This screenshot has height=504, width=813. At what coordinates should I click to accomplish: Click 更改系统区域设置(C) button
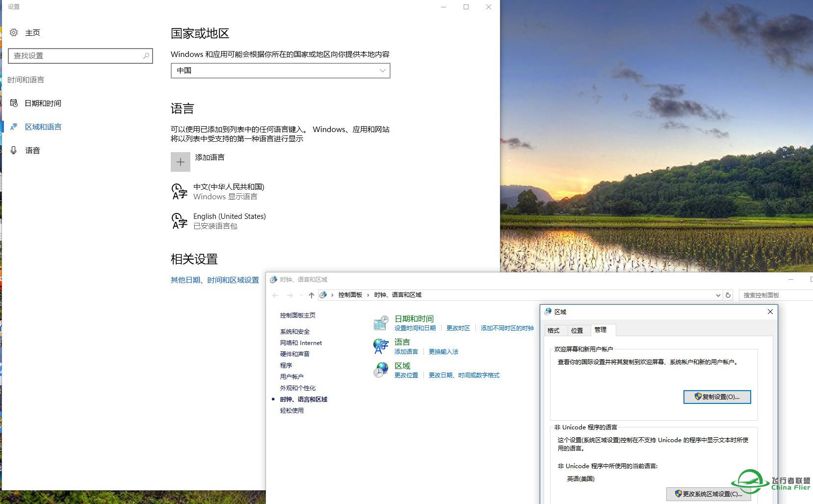pyautogui.click(x=709, y=494)
